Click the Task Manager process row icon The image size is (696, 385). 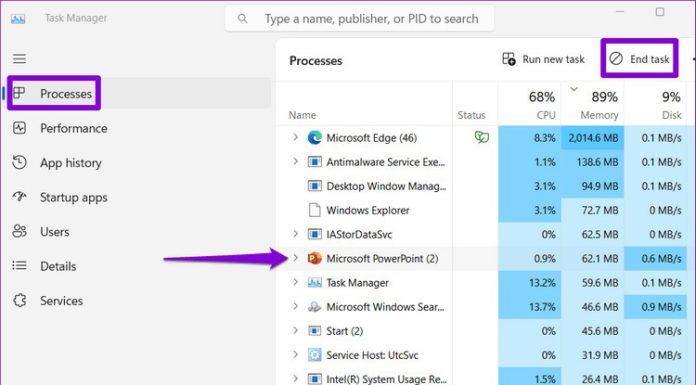coord(315,282)
